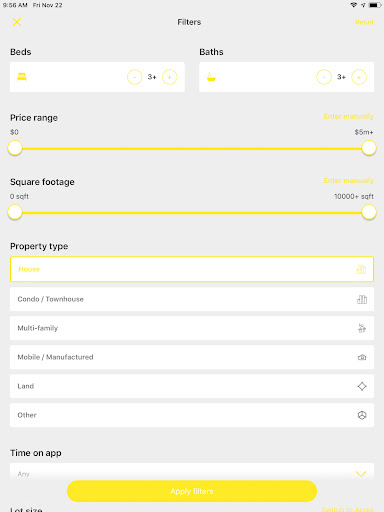384x512 pixels.
Task: Tap the Land diamond icon
Action: (362, 386)
